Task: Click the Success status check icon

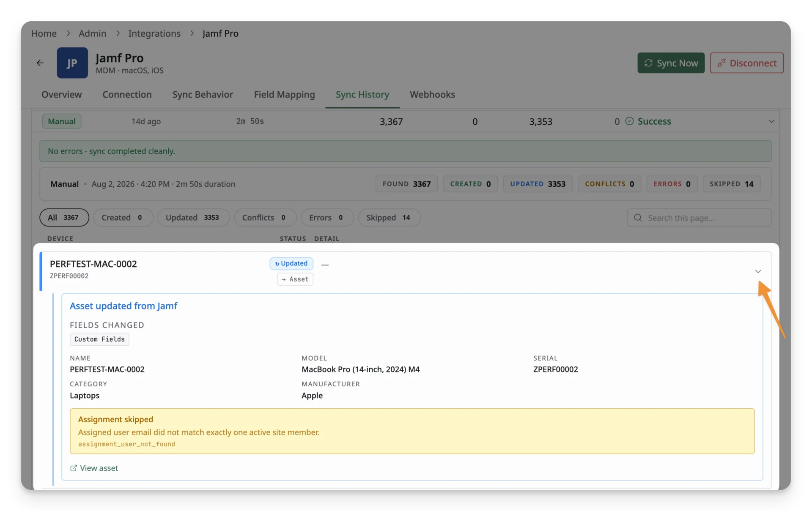Action: point(629,121)
